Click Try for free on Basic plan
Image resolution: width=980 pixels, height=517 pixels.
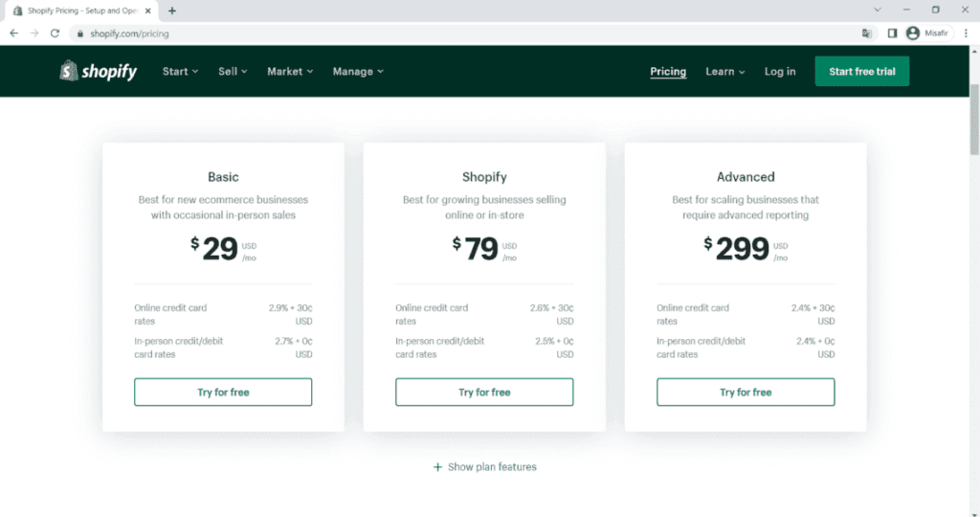[223, 392]
